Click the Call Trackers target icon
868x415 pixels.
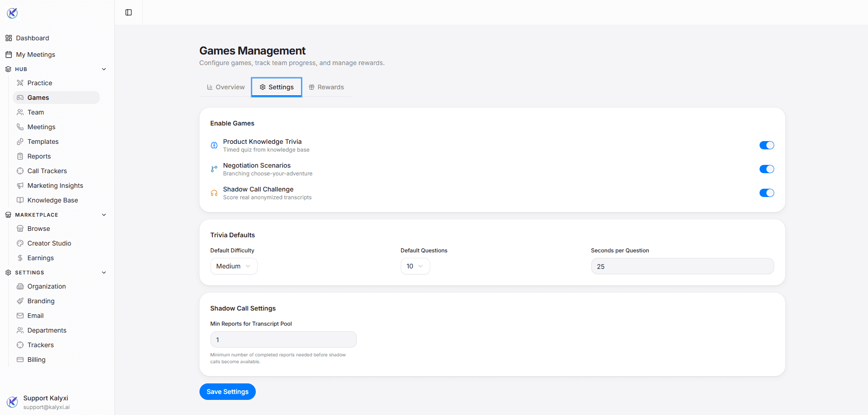(20, 171)
